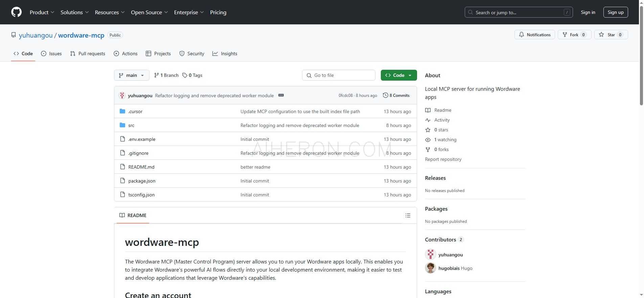Open commit 'Refactor logging and remove deprecated worker module' header
644x298 pixels.
(x=214, y=95)
